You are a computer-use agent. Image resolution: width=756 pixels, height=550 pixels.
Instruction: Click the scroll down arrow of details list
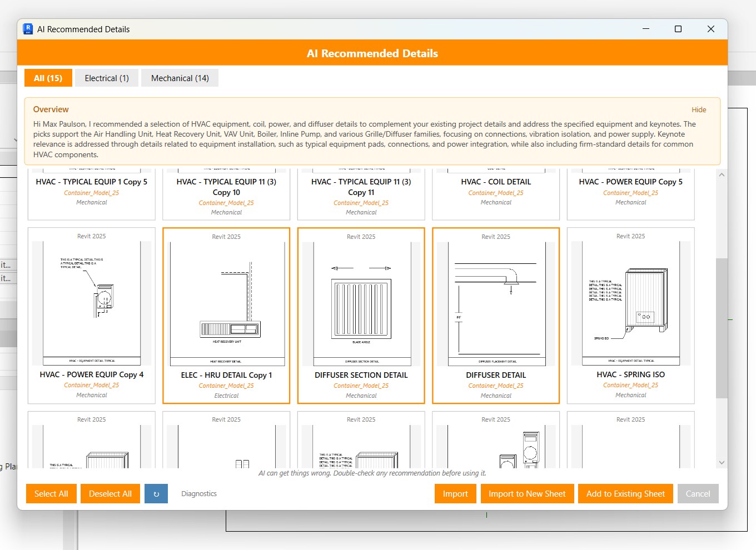(722, 462)
